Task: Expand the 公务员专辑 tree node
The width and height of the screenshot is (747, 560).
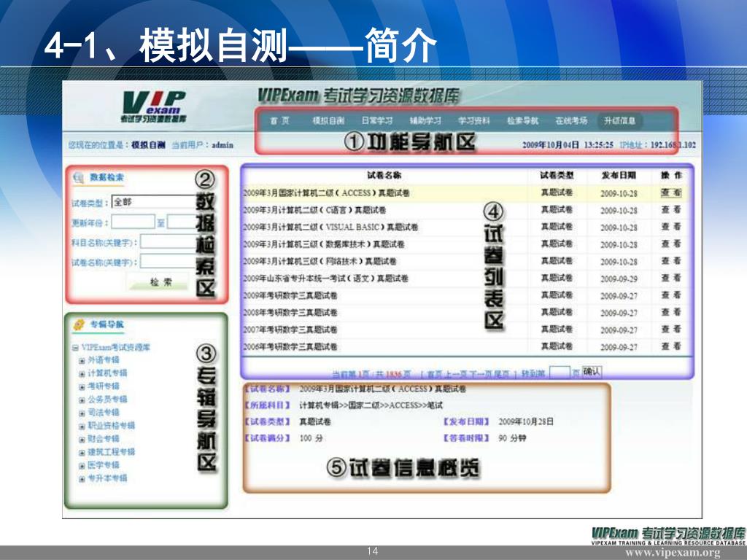Action: pyautogui.click(x=82, y=400)
